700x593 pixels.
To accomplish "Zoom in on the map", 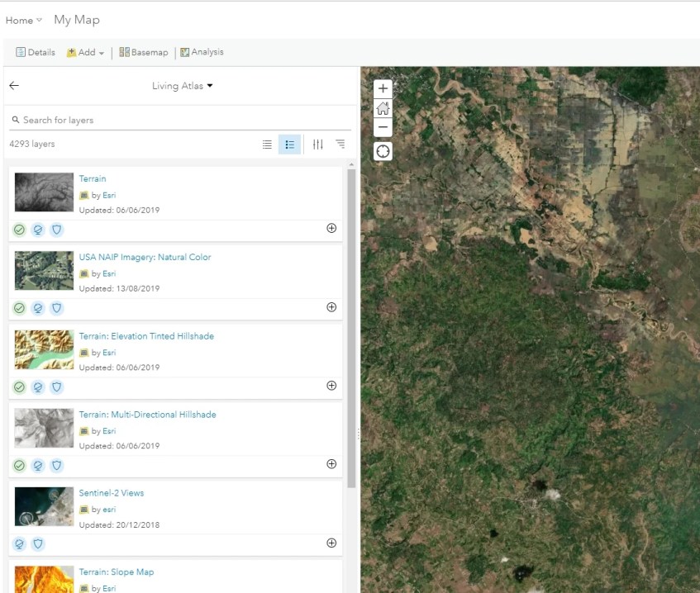I will point(383,89).
